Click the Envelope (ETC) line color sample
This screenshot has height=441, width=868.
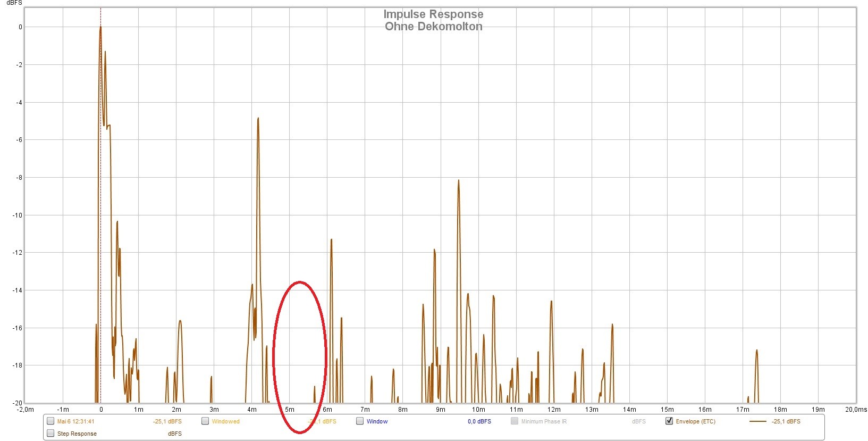click(x=757, y=421)
